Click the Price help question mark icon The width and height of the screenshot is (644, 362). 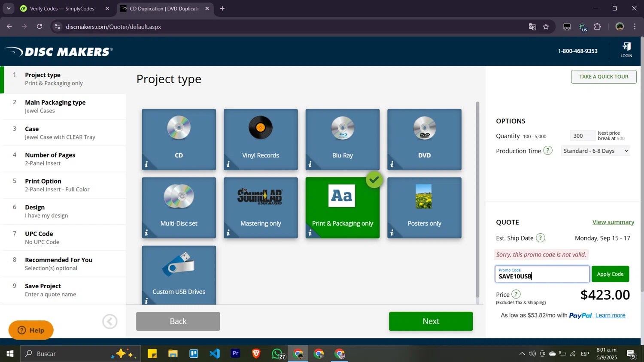pos(516,294)
